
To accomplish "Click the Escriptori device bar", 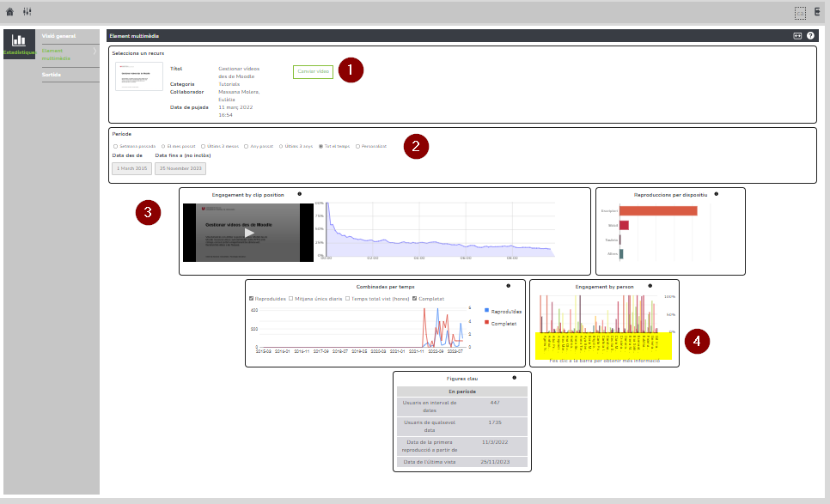I will (x=658, y=211).
